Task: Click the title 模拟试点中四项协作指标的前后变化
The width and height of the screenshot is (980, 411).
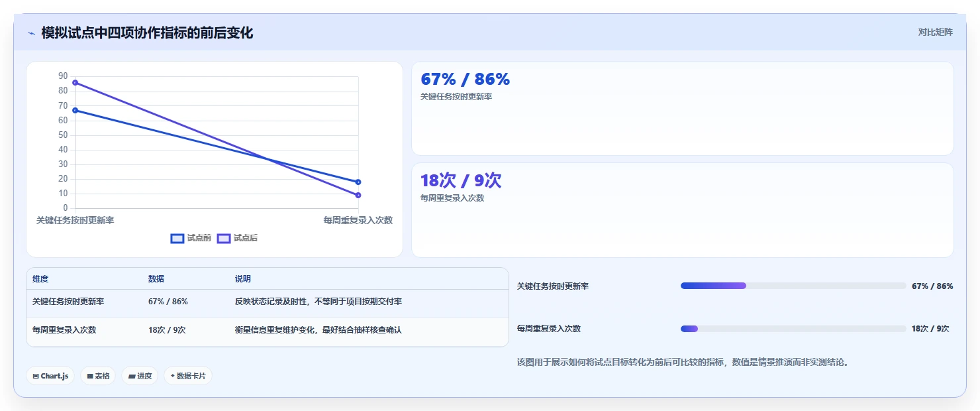Action: (147, 32)
